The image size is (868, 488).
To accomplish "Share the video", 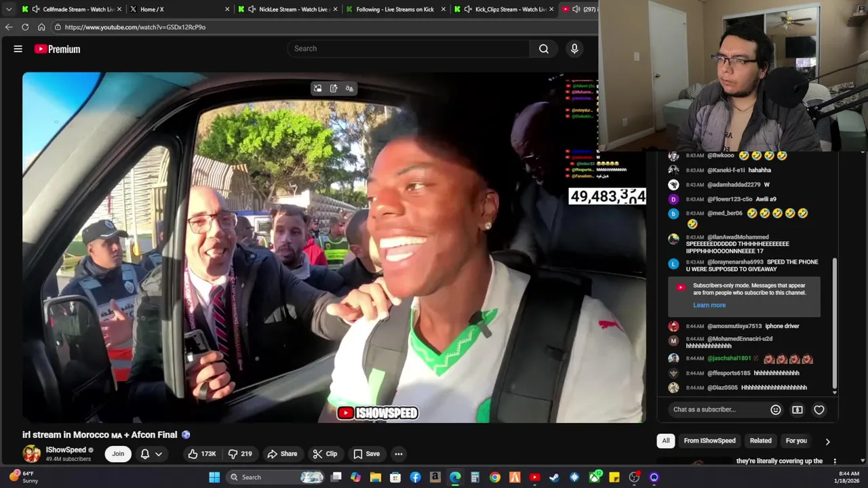I will tap(282, 453).
